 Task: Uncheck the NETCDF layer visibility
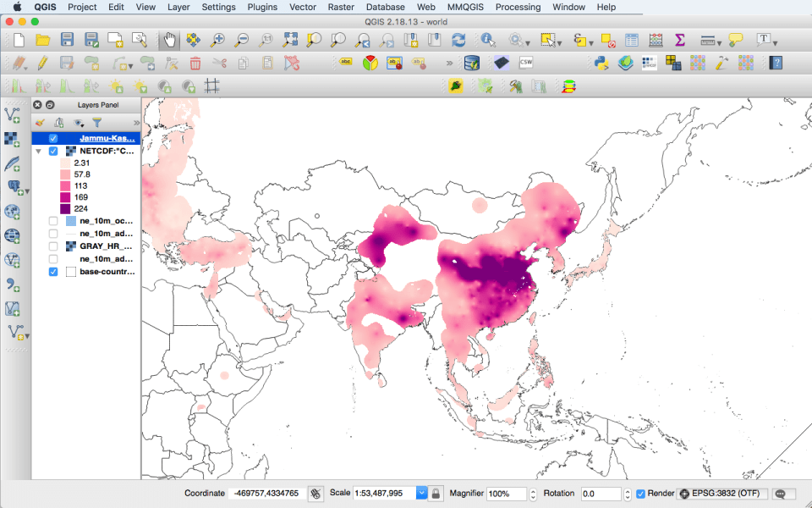pyautogui.click(x=53, y=152)
